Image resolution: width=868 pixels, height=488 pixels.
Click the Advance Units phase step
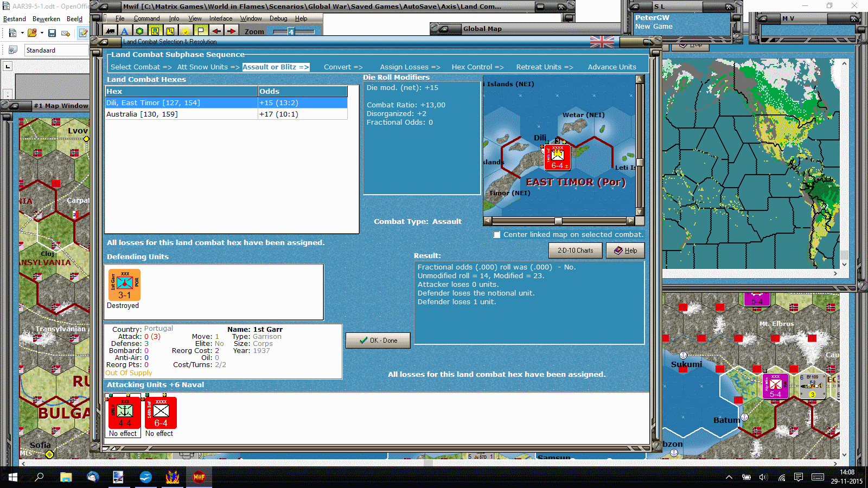click(612, 67)
